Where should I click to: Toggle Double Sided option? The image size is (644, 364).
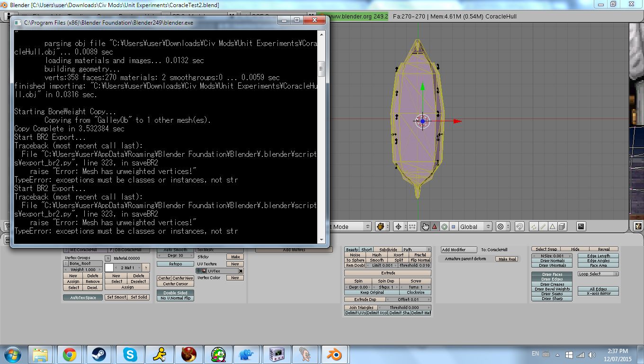click(175, 293)
